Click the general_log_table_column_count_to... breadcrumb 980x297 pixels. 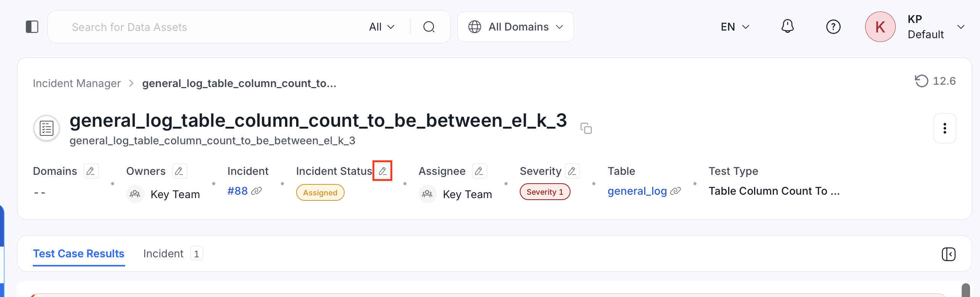coord(239,83)
